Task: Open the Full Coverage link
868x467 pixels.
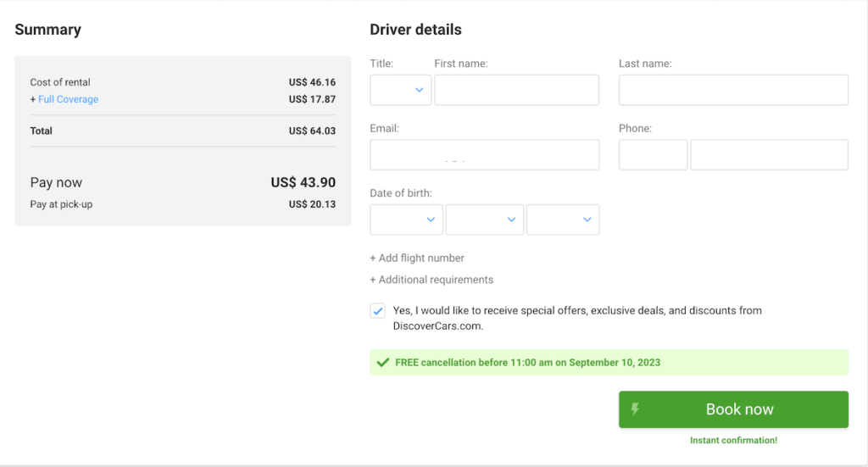Action: tap(68, 99)
